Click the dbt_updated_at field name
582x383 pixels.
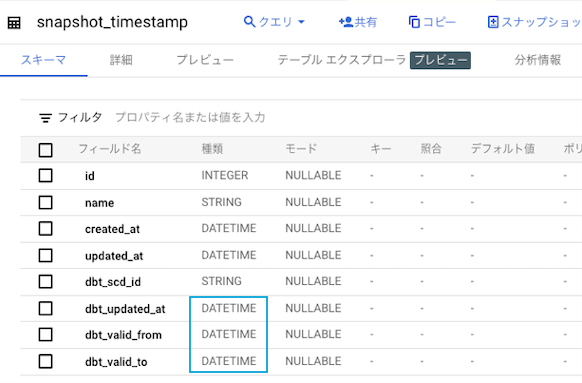125,309
